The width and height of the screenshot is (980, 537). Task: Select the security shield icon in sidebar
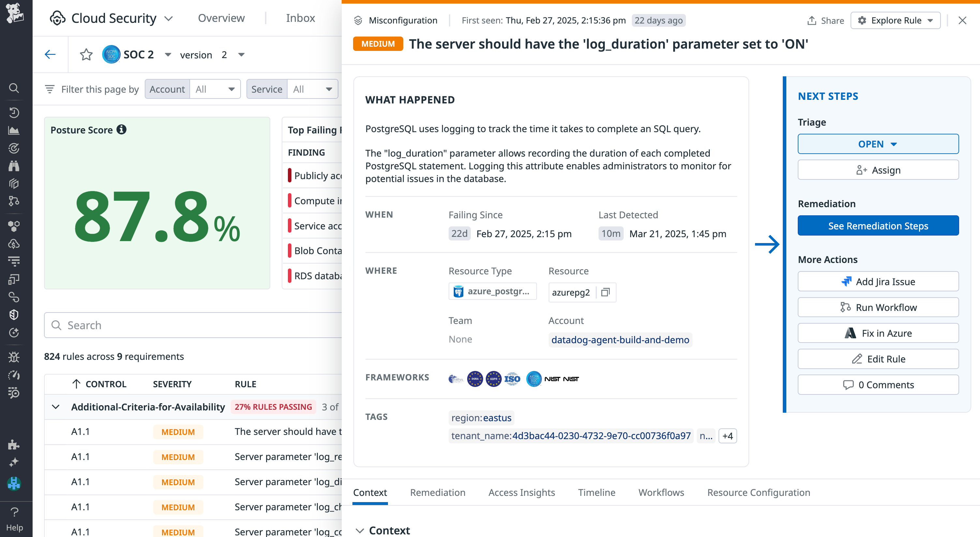click(14, 315)
